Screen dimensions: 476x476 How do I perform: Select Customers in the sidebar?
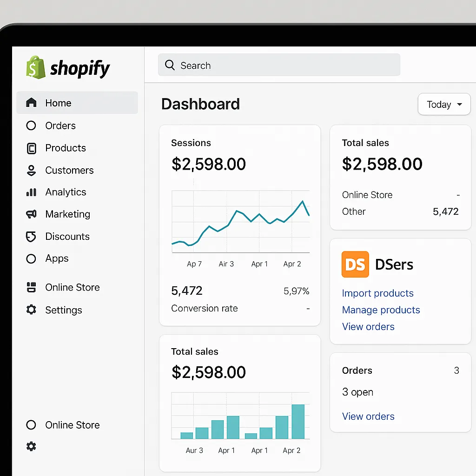(70, 170)
